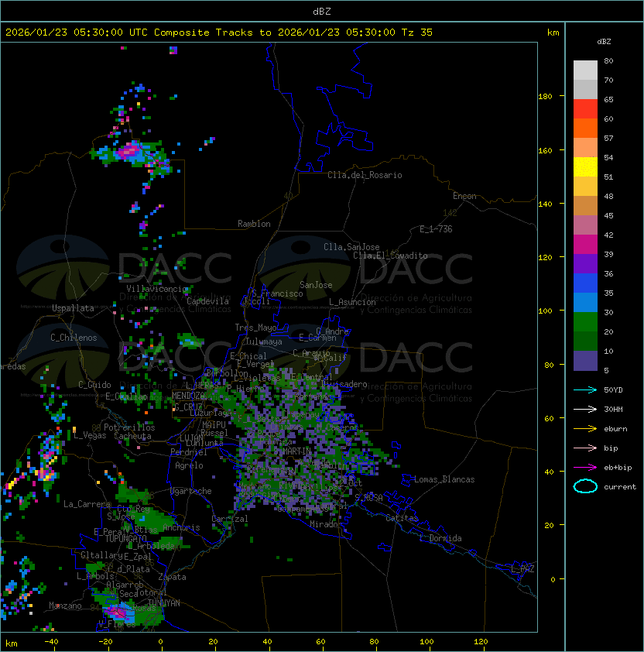Select the dark orange 60-57 dBZ swatch
The height and width of the screenshot is (652, 644).
tap(585, 128)
